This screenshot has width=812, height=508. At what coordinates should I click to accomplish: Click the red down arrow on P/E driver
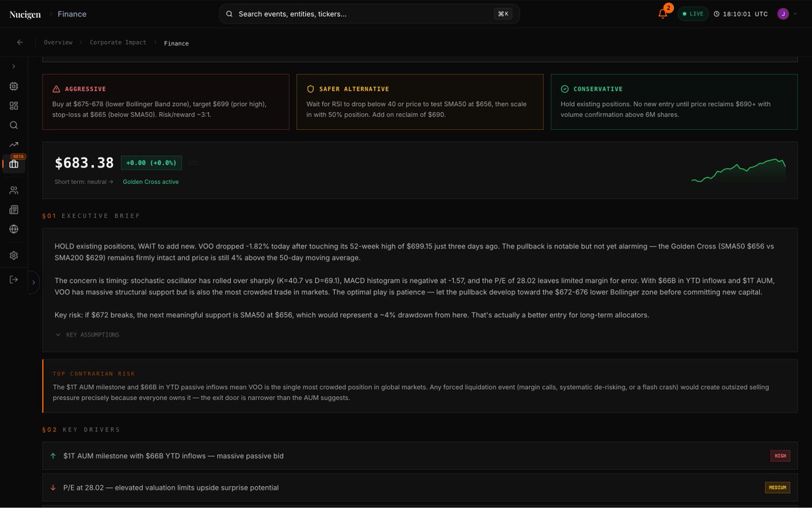tap(53, 488)
